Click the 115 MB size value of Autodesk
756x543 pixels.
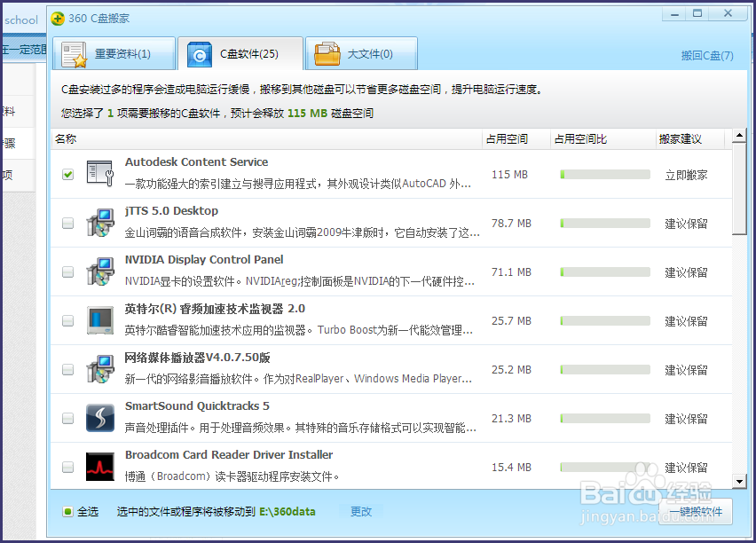509,175
